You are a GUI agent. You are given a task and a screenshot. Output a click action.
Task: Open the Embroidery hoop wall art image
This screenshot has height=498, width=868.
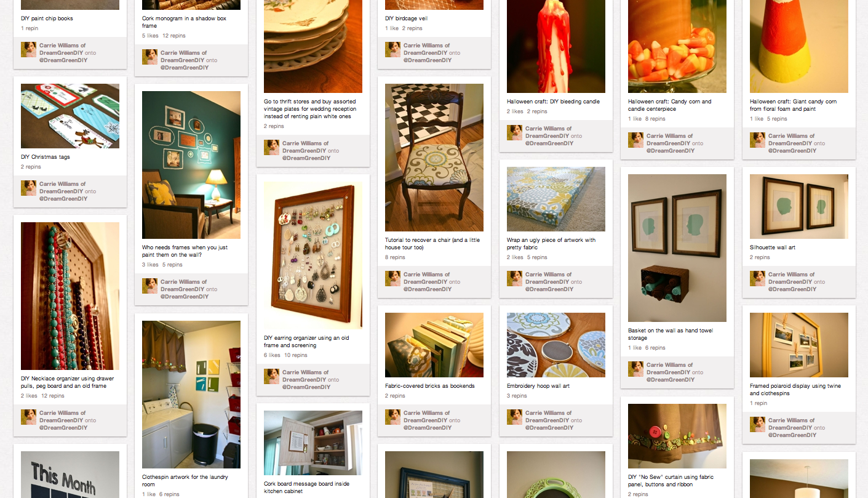556,345
